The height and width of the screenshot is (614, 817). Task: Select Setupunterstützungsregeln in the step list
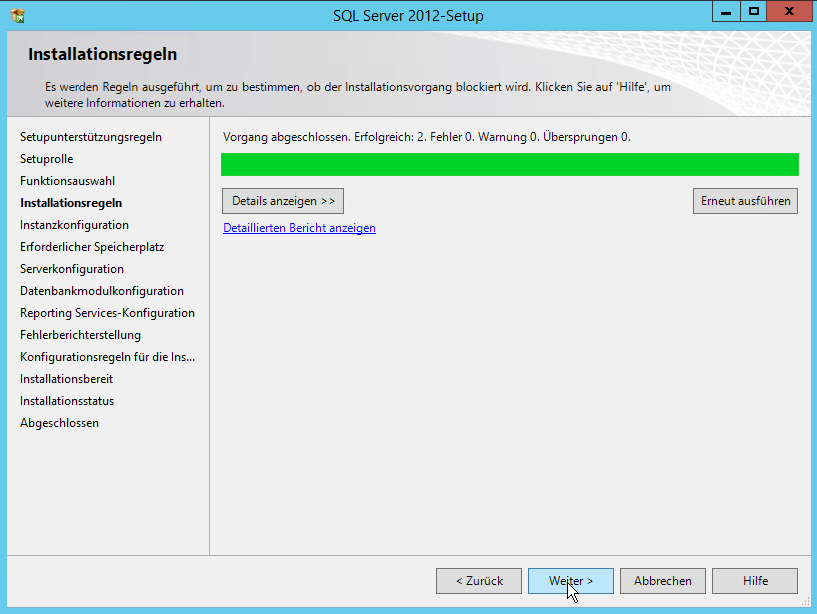(x=90, y=137)
